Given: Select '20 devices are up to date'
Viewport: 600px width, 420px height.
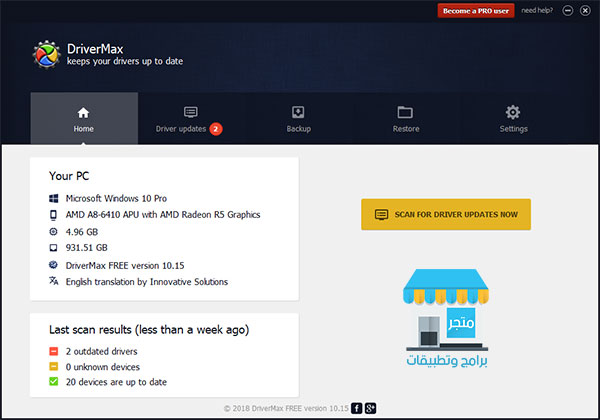Looking at the screenshot, I should point(116,382).
